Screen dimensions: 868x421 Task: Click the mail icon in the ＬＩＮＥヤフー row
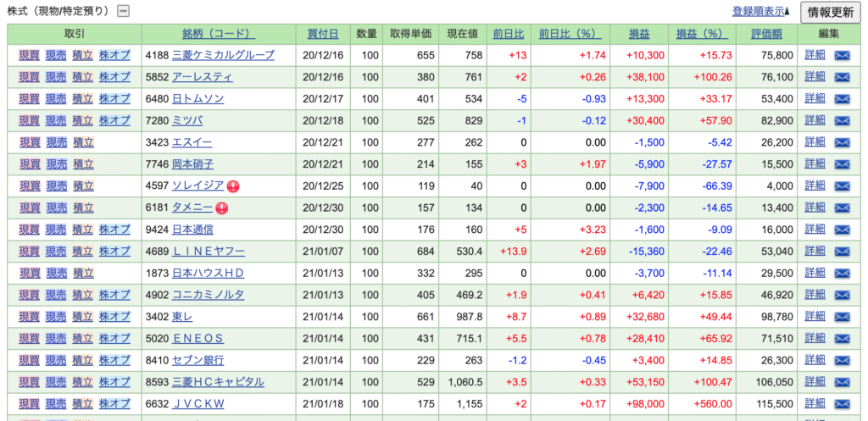coord(842,252)
